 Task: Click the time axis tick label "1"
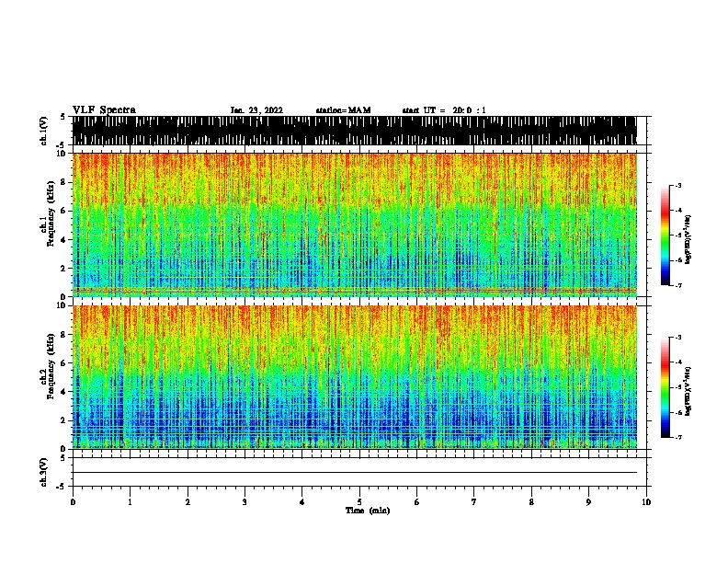tap(130, 502)
